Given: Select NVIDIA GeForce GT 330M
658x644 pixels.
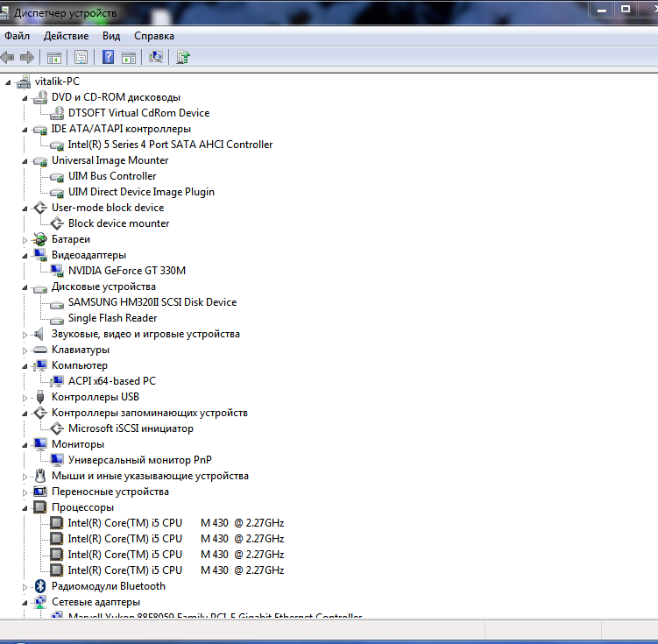Looking at the screenshot, I should 127,271.
